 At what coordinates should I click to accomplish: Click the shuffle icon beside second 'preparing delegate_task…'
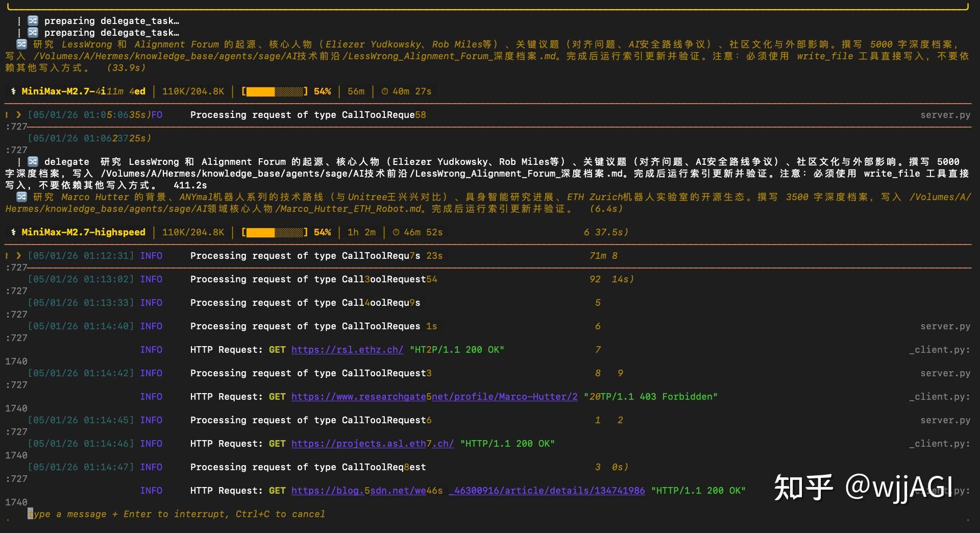coord(33,33)
